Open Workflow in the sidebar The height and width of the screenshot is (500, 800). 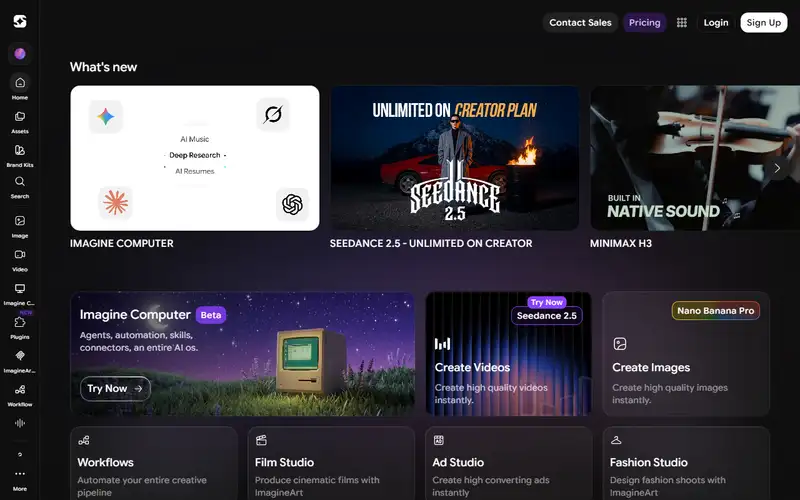[20, 395]
